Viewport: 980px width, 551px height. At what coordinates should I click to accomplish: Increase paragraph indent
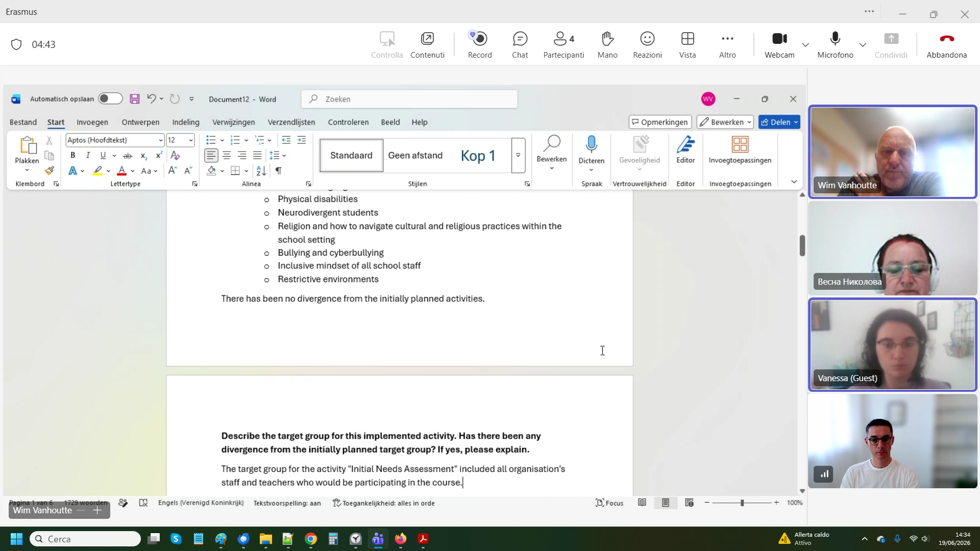(302, 140)
